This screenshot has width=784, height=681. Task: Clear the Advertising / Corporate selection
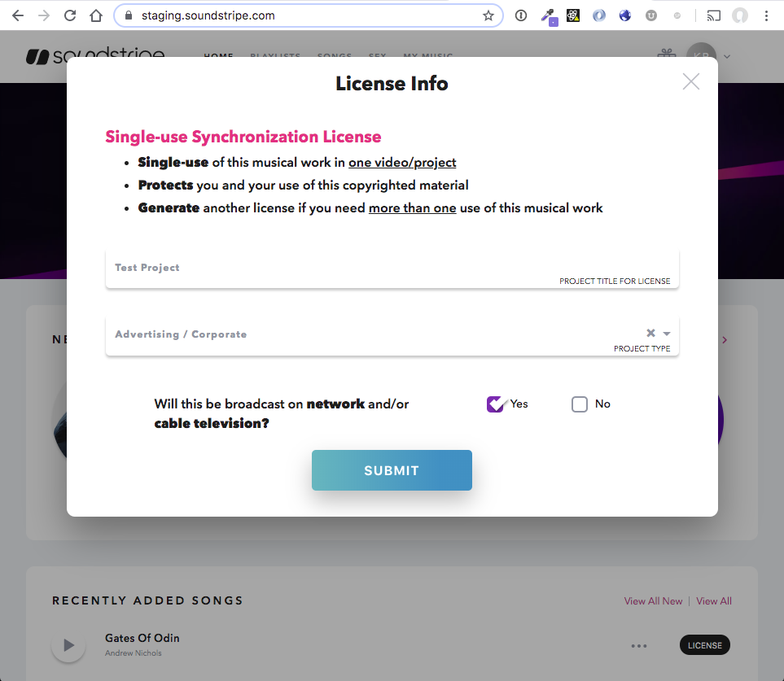point(650,333)
